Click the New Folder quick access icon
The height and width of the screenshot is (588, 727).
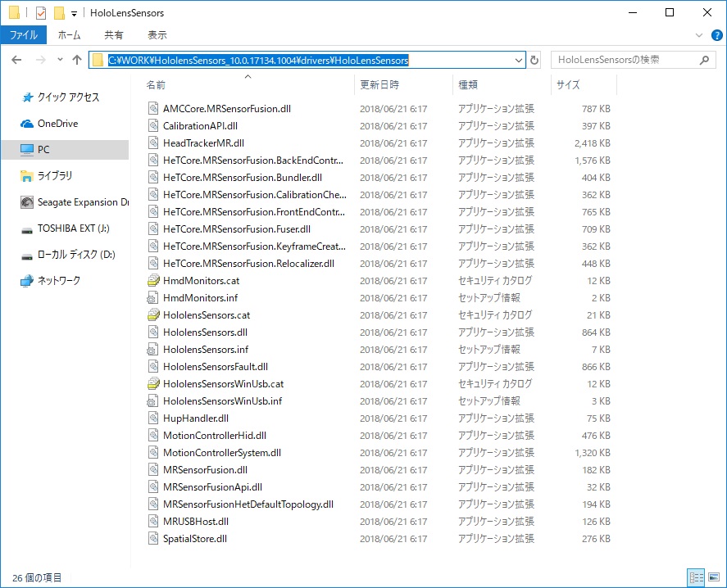click(x=59, y=13)
